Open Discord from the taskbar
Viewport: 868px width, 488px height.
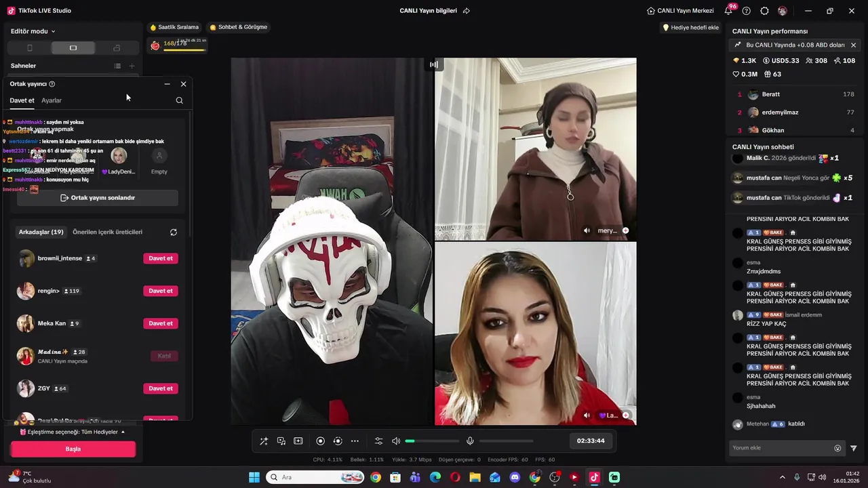pos(515,477)
